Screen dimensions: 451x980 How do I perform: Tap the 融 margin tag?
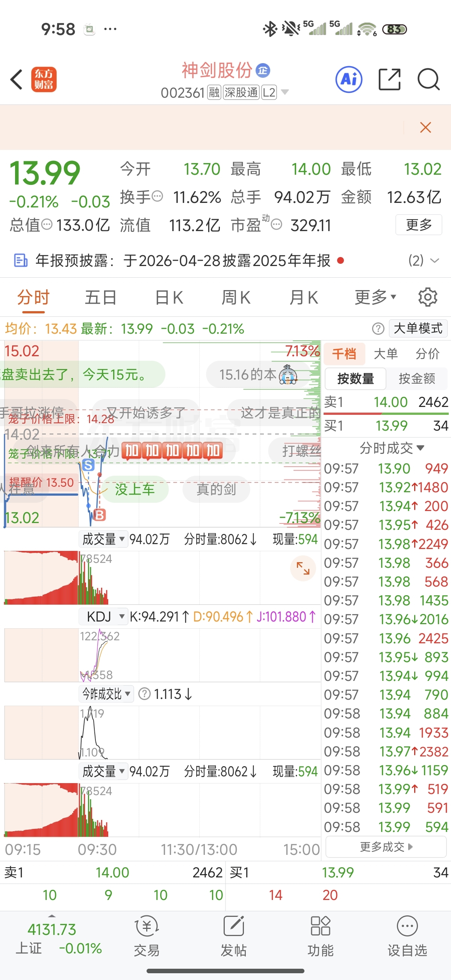214,92
